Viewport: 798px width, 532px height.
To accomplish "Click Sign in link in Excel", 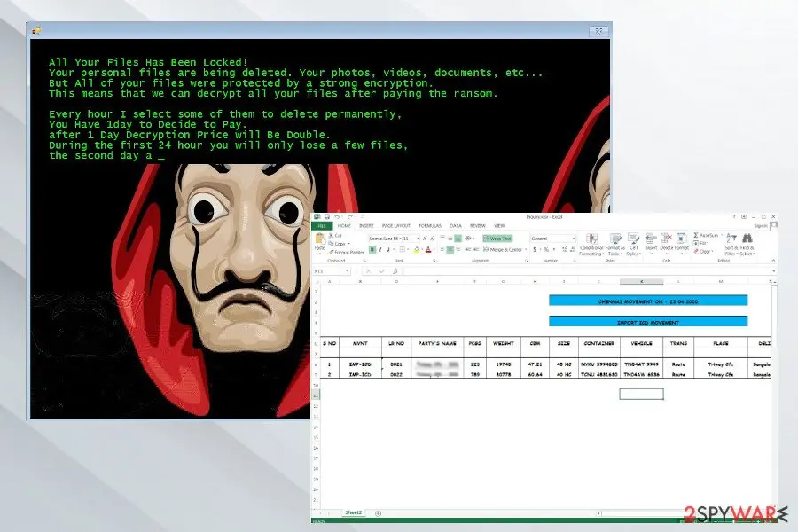I will point(761,226).
